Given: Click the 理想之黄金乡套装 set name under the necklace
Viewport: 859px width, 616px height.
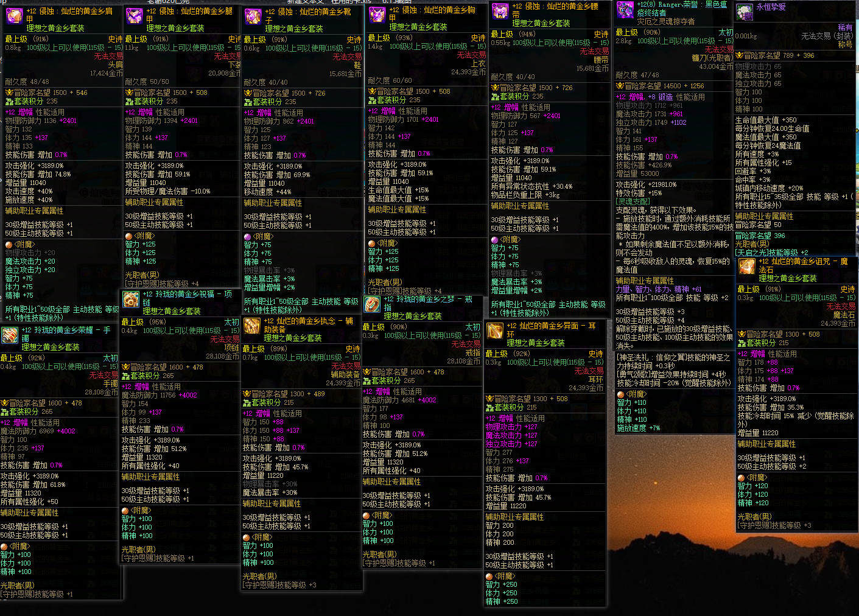Looking at the screenshot, I should click(x=172, y=311).
